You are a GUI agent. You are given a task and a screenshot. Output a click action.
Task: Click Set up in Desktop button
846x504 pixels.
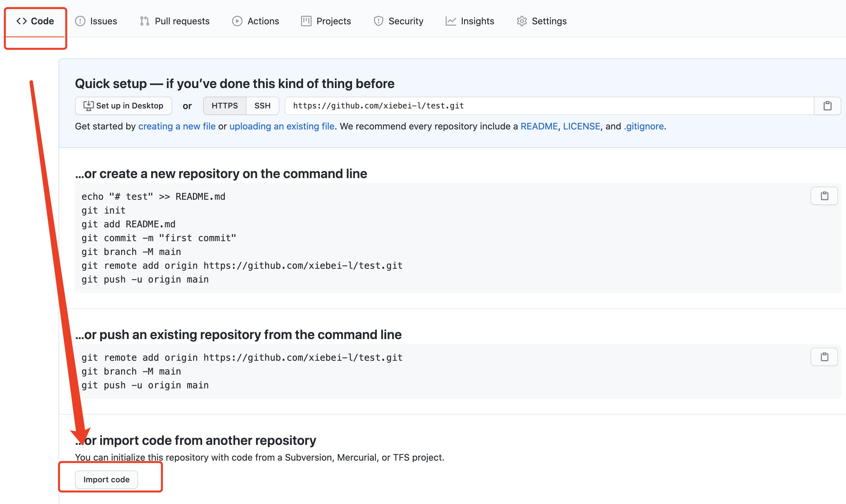click(123, 106)
